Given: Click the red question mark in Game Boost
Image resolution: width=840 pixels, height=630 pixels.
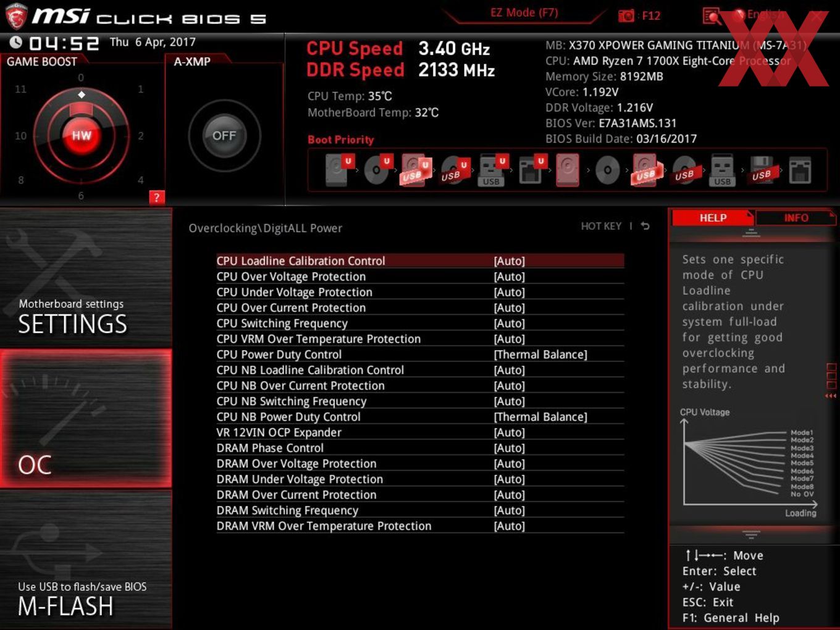Looking at the screenshot, I should [x=157, y=197].
